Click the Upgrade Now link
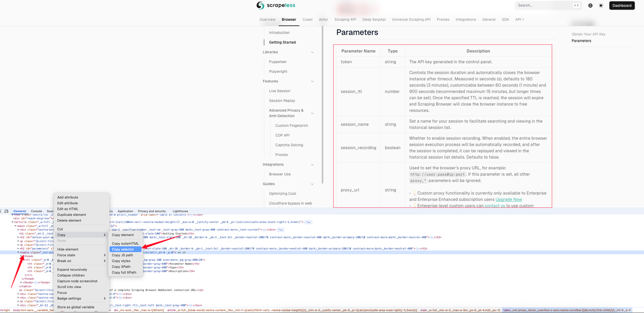This screenshot has width=644, height=313. (509, 199)
